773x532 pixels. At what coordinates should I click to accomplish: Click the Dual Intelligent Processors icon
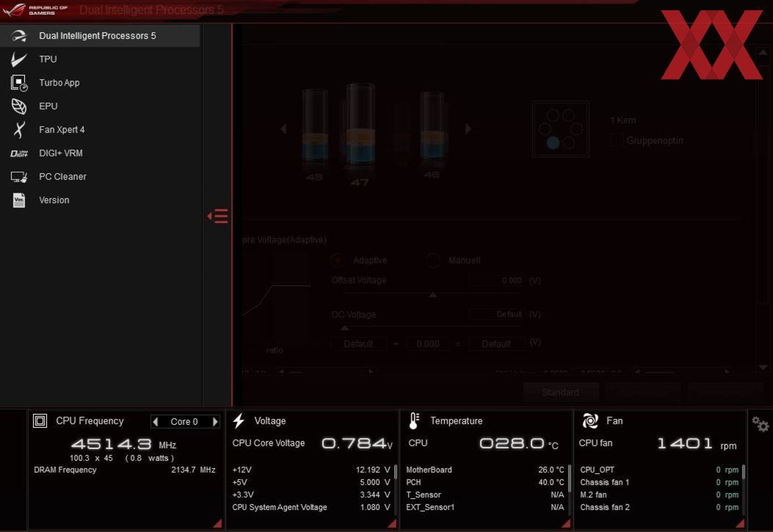[x=19, y=36]
